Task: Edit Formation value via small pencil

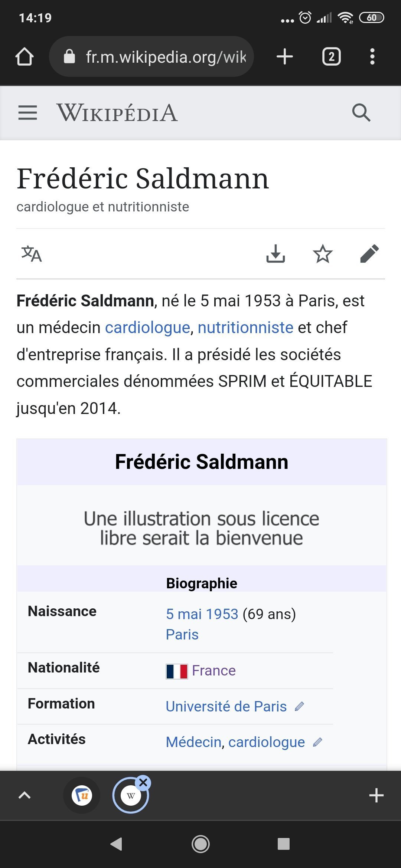Action: pos(299,706)
